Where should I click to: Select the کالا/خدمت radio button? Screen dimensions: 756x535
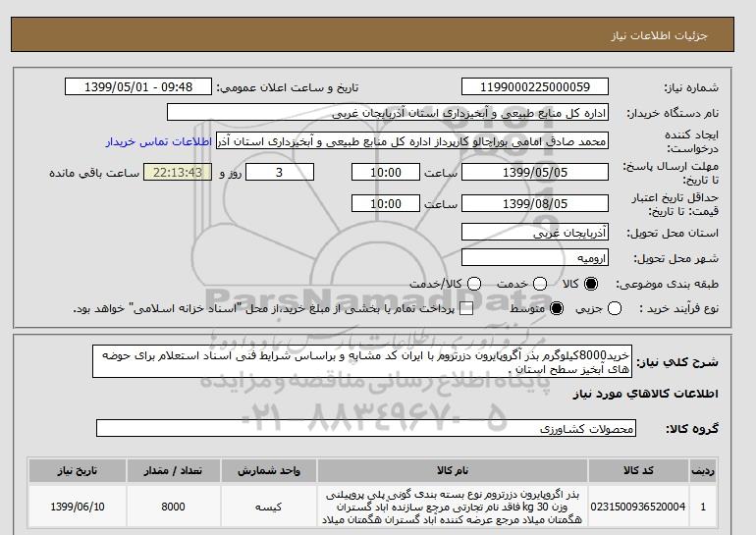click(x=474, y=284)
